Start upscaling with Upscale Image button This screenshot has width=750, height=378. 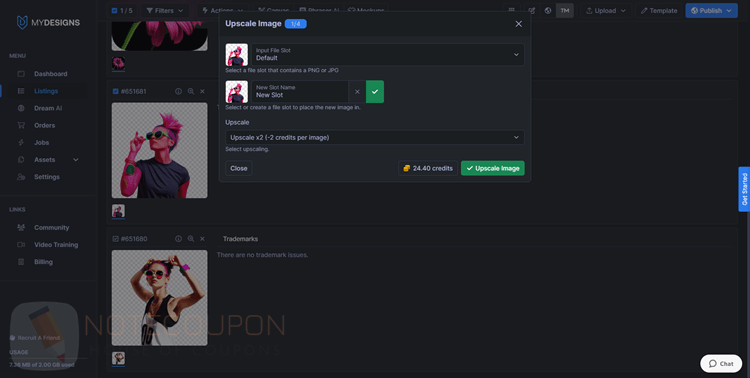click(493, 168)
